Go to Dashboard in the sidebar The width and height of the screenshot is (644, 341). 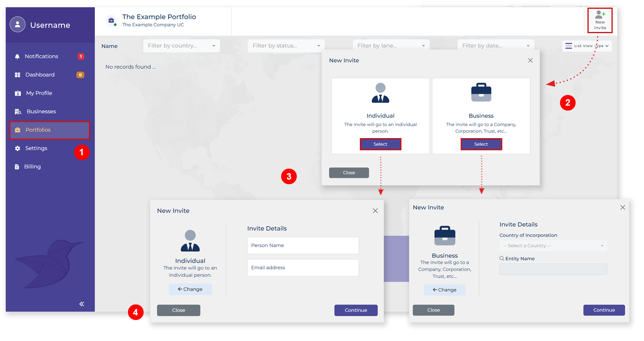click(50, 75)
